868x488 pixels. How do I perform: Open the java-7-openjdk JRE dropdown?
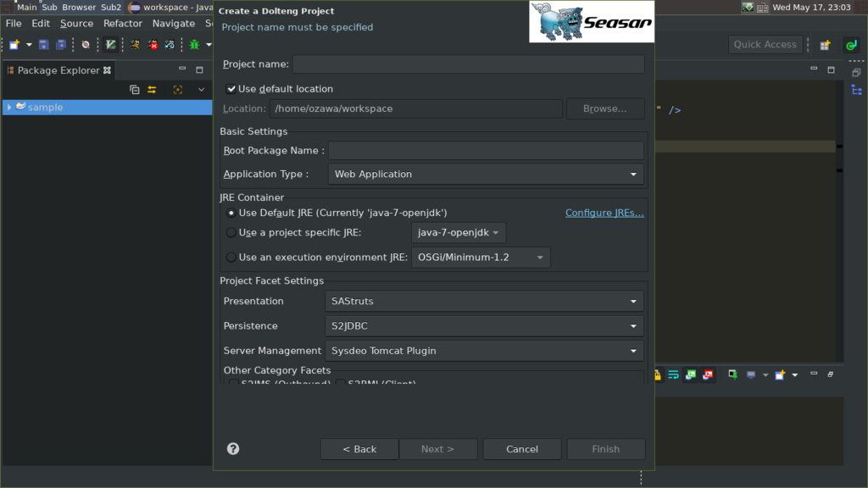(459, 233)
